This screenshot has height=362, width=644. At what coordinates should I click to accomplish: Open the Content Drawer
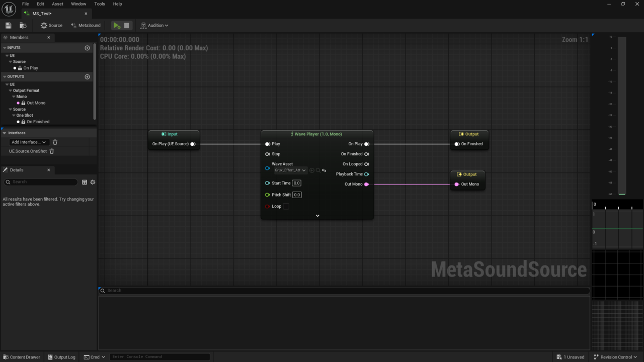point(22,357)
